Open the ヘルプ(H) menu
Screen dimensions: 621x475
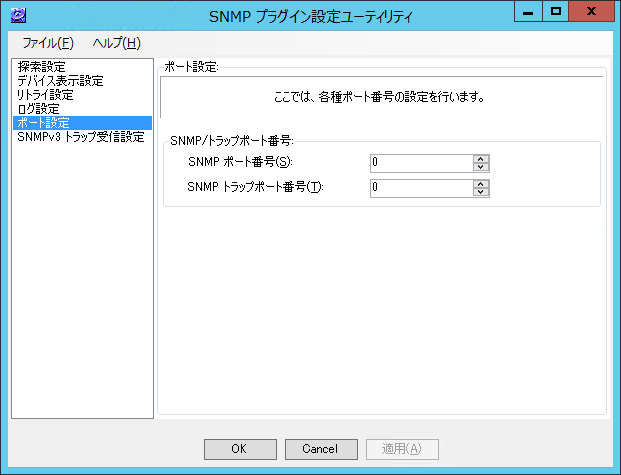point(116,43)
